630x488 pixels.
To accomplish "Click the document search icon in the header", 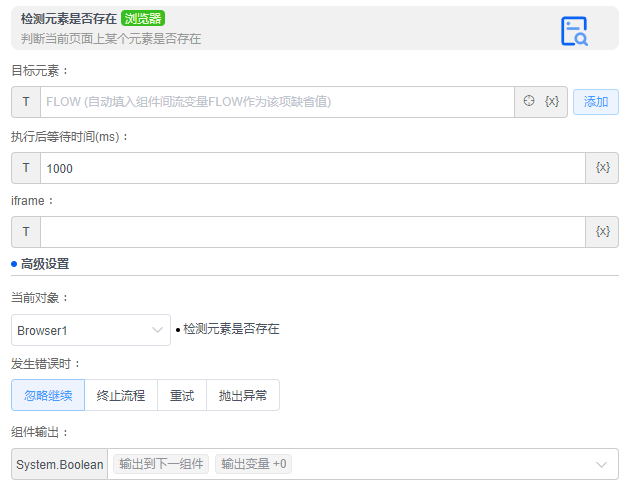I will pyautogui.click(x=574, y=31).
